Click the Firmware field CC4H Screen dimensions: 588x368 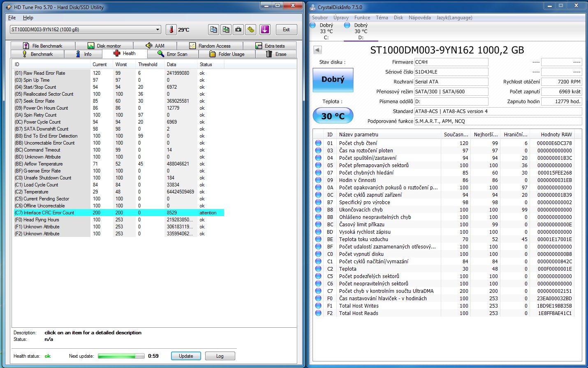coord(451,62)
